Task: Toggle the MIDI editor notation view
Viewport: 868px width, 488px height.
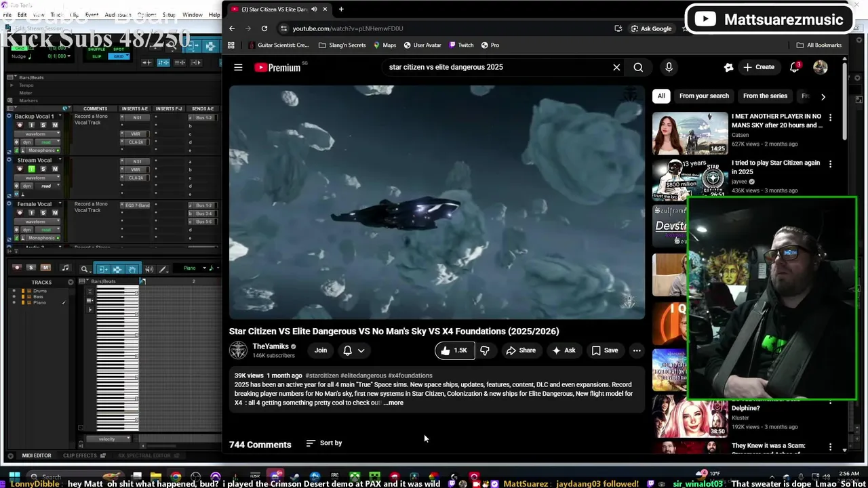Action: [x=66, y=268]
